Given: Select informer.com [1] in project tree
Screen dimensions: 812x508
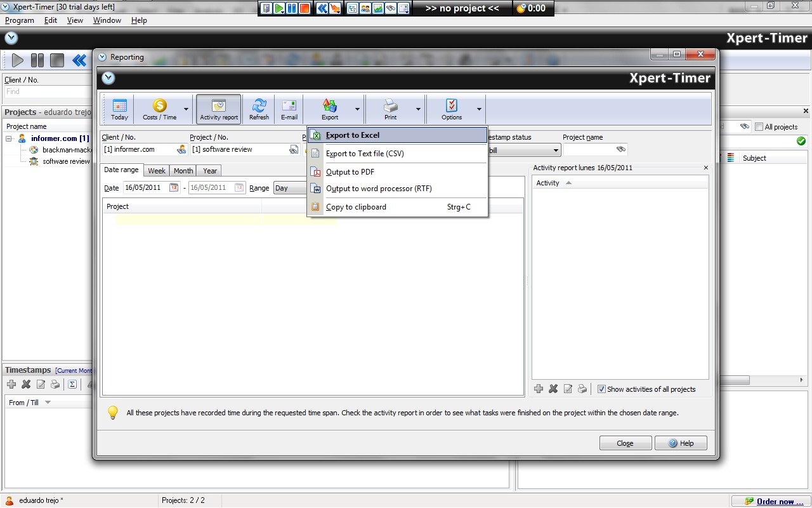Looking at the screenshot, I should coord(60,138).
